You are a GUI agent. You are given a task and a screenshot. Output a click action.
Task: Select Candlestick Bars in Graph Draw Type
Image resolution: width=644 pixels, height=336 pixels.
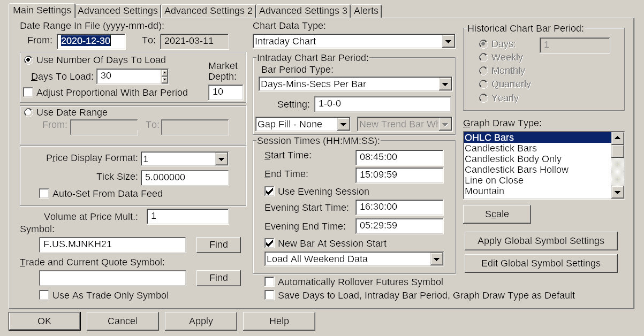[x=501, y=148]
